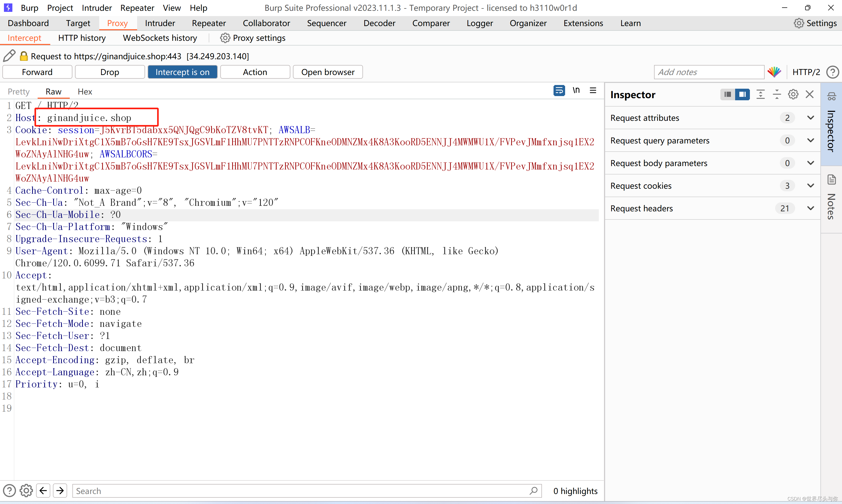Open the Decoder tab
The height and width of the screenshot is (504, 842).
[379, 23]
